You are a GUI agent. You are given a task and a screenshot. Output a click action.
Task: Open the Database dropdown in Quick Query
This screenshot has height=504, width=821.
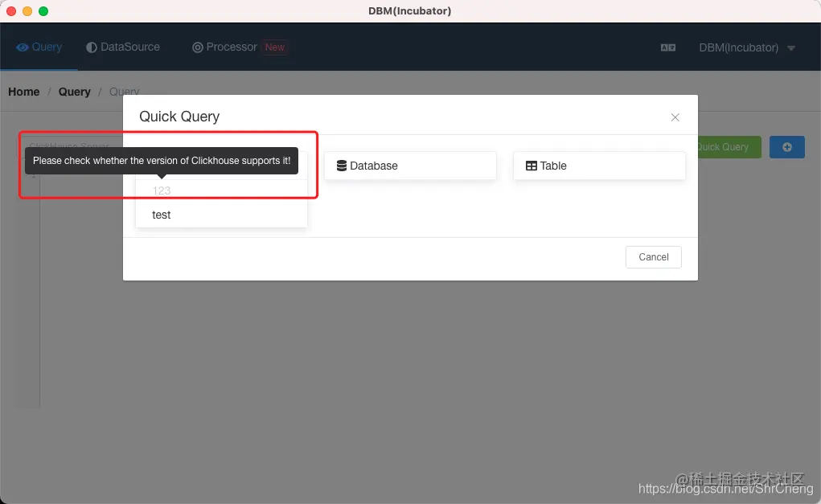click(x=410, y=166)
